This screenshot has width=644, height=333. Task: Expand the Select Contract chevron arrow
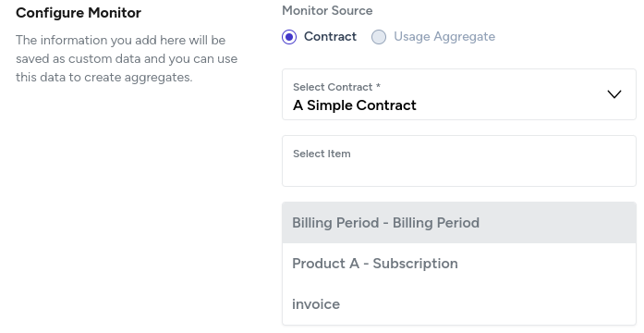click(614, 94)
